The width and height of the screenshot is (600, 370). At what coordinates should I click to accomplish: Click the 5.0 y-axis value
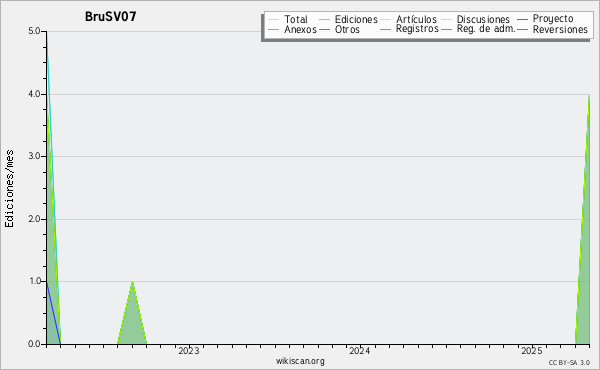(34, 31)
